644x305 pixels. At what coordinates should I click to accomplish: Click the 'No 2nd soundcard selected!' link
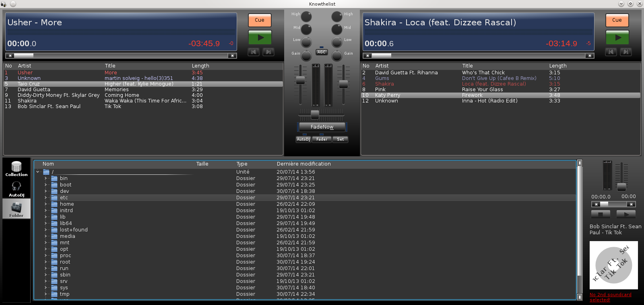coord(611,297)
